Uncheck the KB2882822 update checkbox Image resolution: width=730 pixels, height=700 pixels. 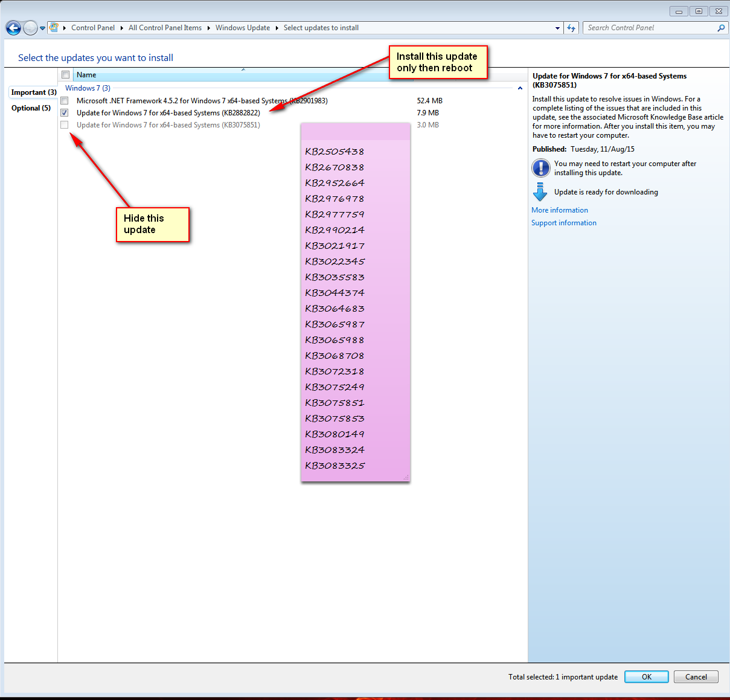[x=65, y=113]
